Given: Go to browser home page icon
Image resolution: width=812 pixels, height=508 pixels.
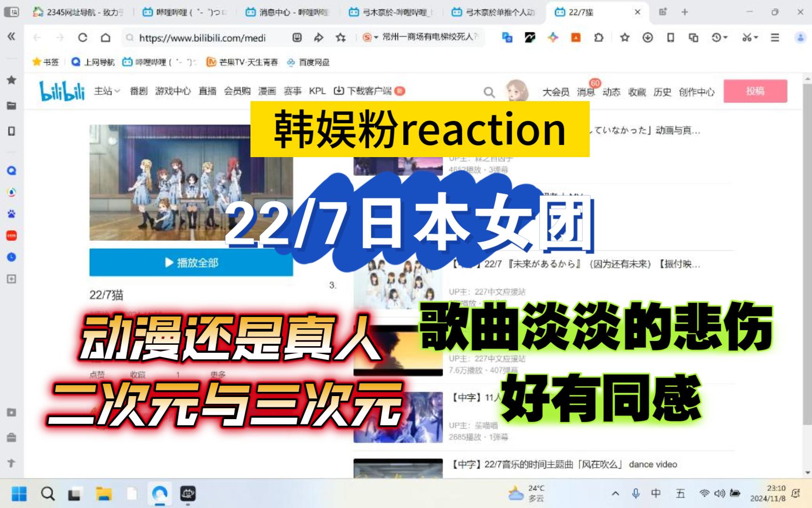Looking at the screenshot, I should pos(106,38).
